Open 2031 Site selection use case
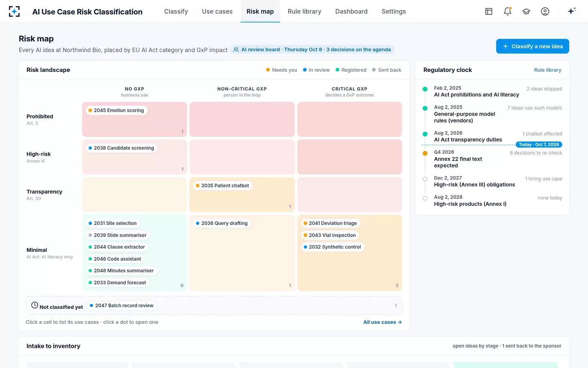Screen dimensions: 588x368 pos(113,223)
